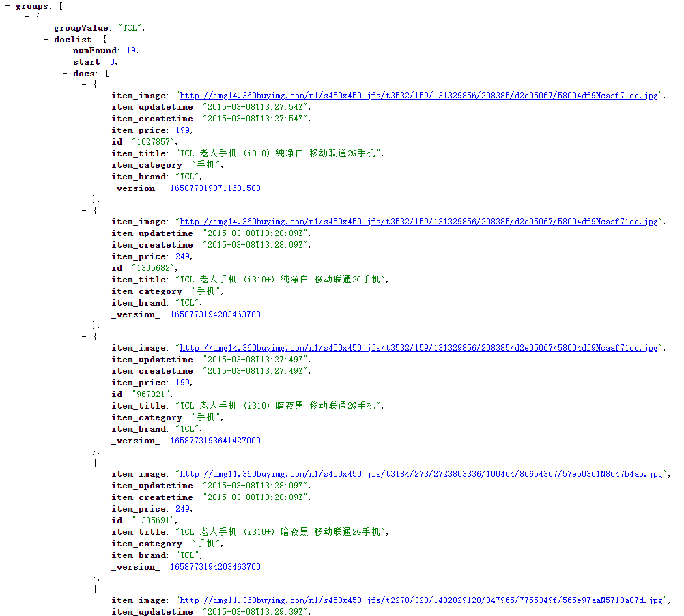Collapse the doclist object

click(46, 40)
